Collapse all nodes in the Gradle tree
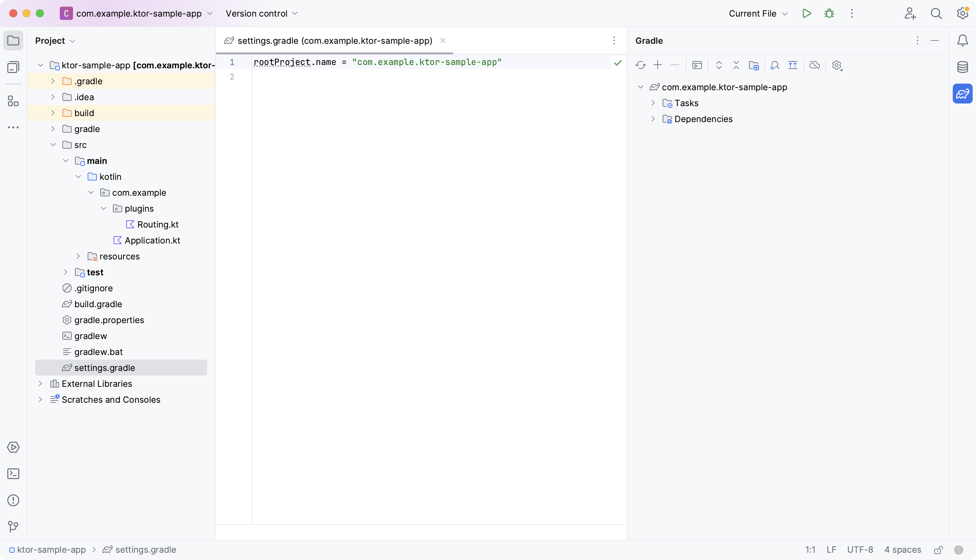 tap(736, 65)
